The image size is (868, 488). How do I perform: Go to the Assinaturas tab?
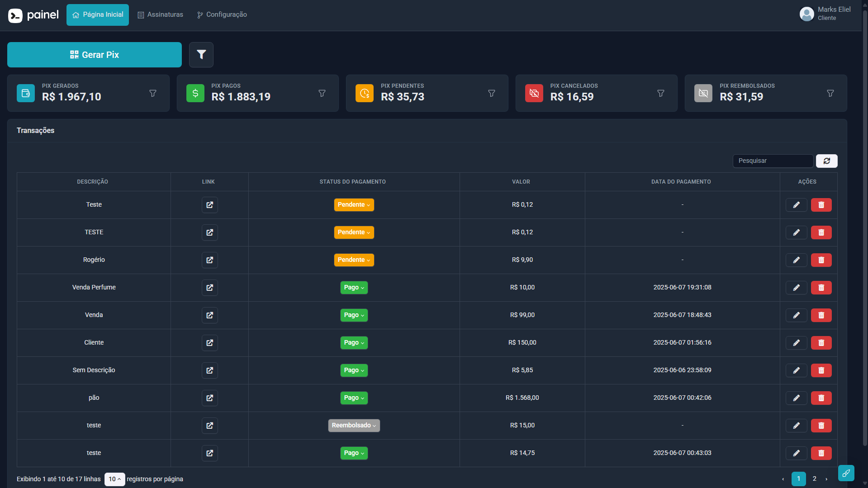pyautogui.click(x=161, y=15)
